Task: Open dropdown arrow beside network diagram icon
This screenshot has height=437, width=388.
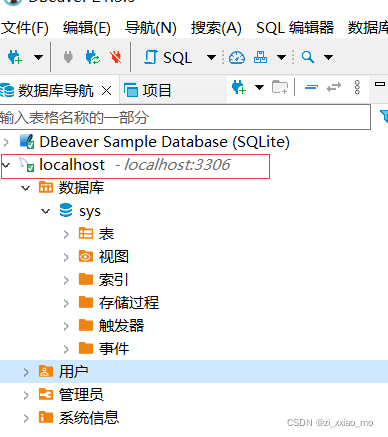Action: [x=281, y=57]
